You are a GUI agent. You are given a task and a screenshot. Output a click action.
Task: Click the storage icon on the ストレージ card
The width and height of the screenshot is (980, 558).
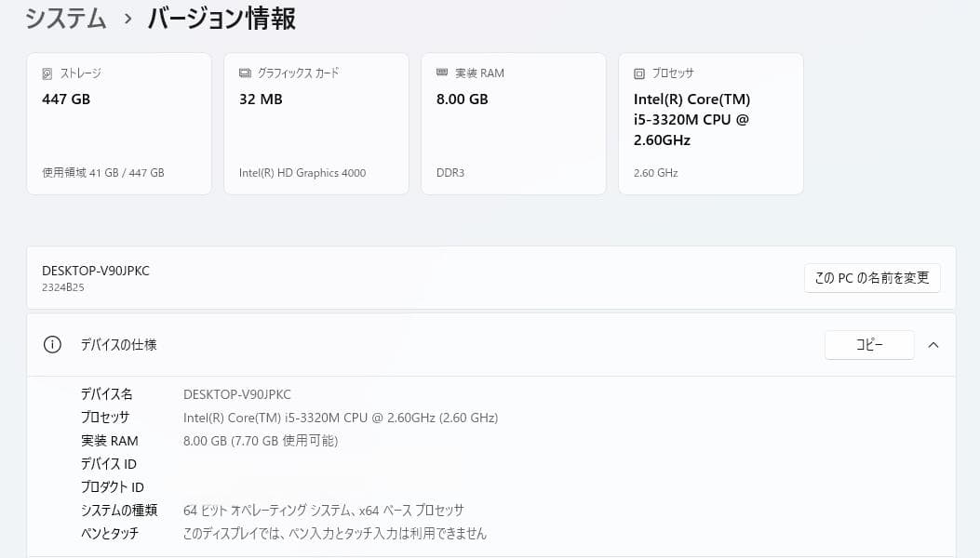click(x=48, y=73)
